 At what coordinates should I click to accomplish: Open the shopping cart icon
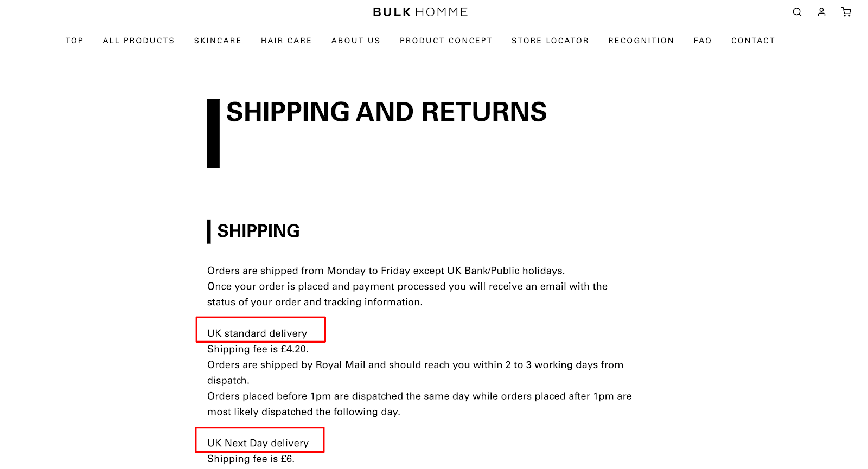click(845, 12)
